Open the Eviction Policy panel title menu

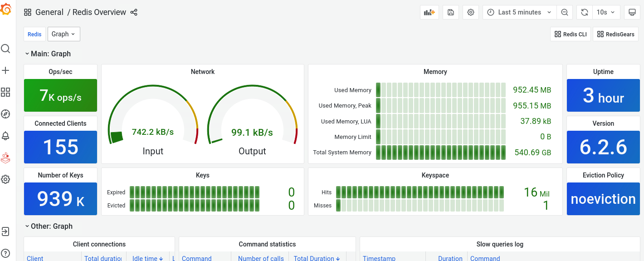[603, 175]
